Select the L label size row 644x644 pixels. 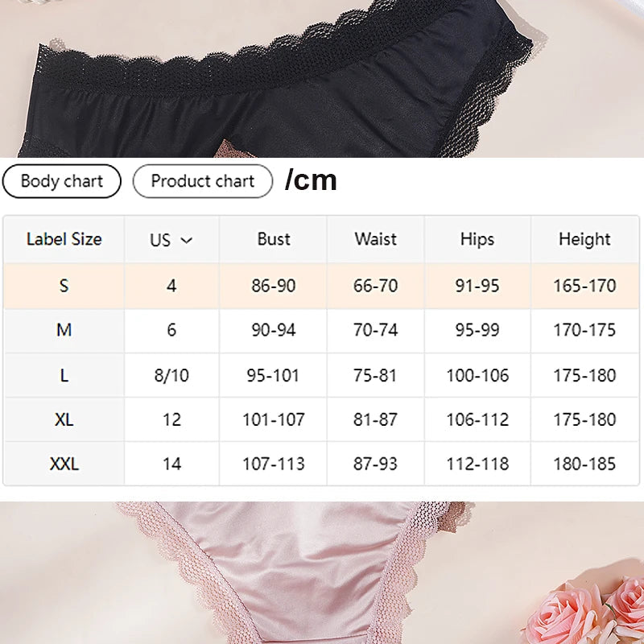pyautogui.click(x=321, y=375)
